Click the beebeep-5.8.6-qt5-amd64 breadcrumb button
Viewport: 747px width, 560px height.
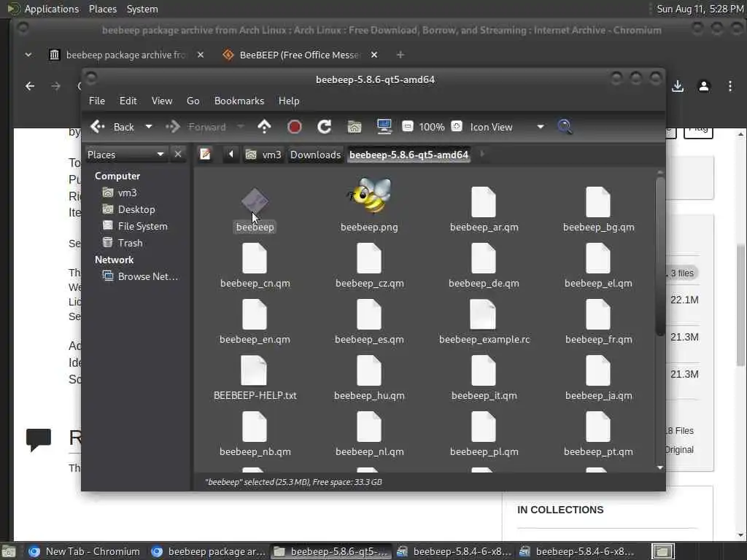tap(409, 155)
